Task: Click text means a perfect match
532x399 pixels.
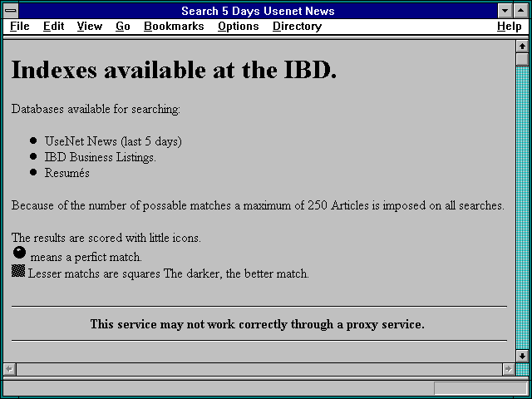Action: 86,257
